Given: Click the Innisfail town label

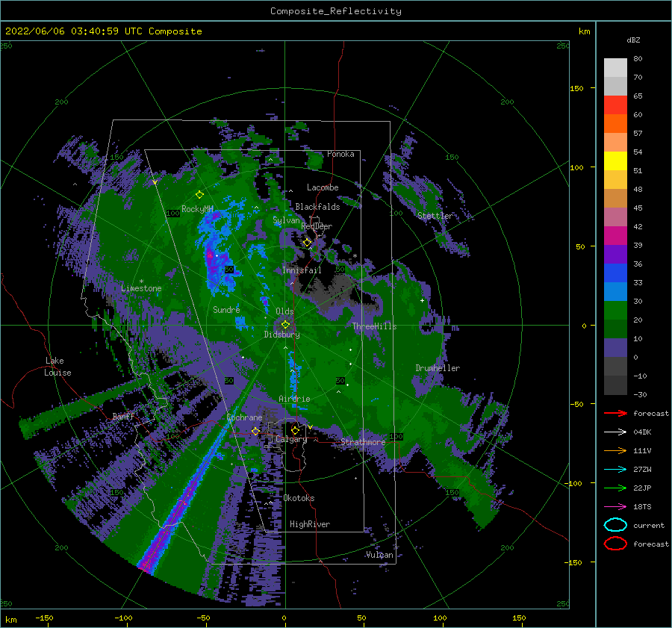Looking at the screenshot, I should (302, 270).
